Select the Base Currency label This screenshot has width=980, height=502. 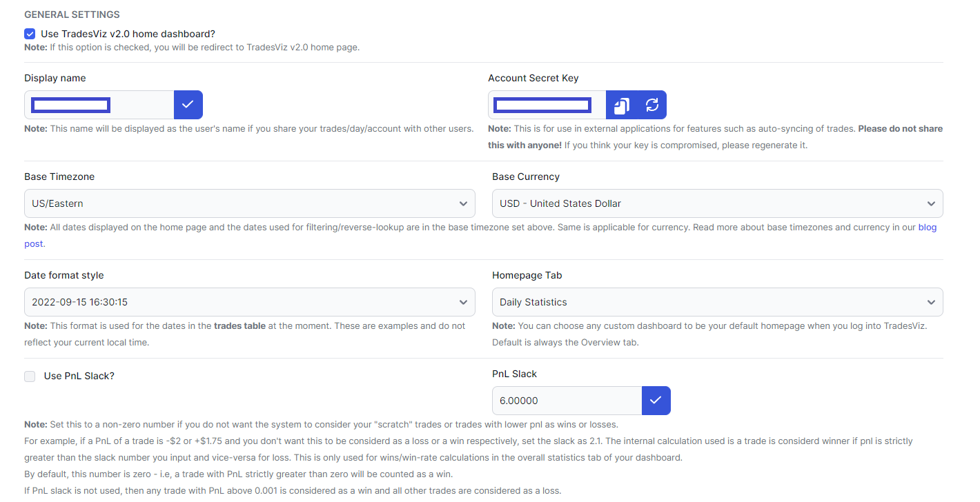(x=526, y=177)
